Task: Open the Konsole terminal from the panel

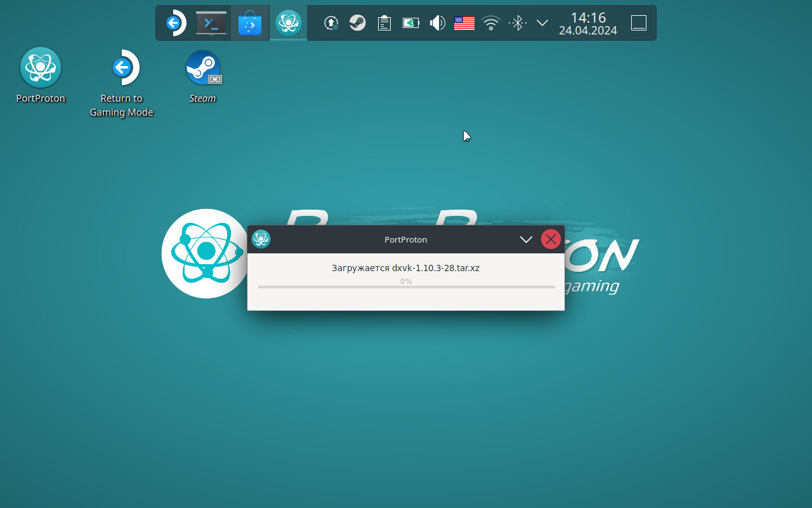Action: [211, 23]
